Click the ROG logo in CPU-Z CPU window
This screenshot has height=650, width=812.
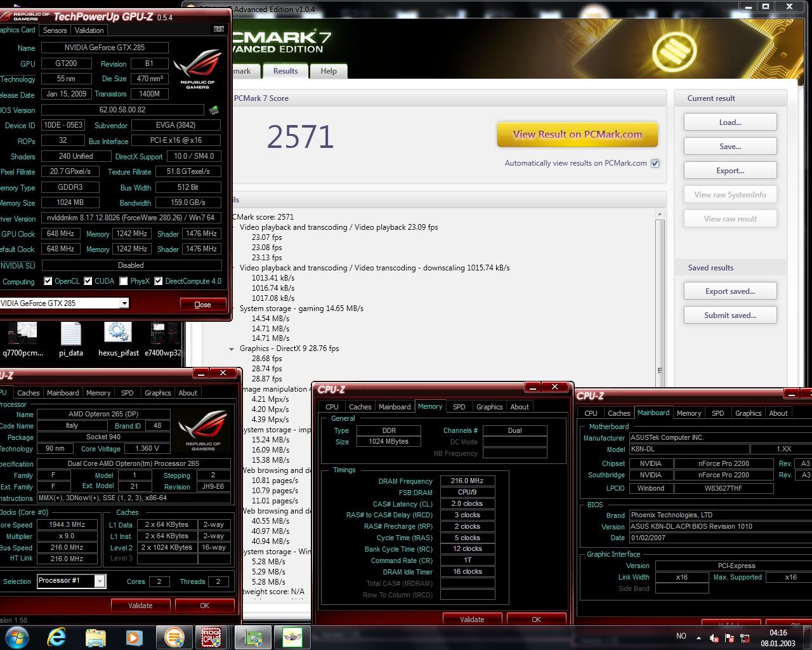pyautogui.click(x=203, y=431)
